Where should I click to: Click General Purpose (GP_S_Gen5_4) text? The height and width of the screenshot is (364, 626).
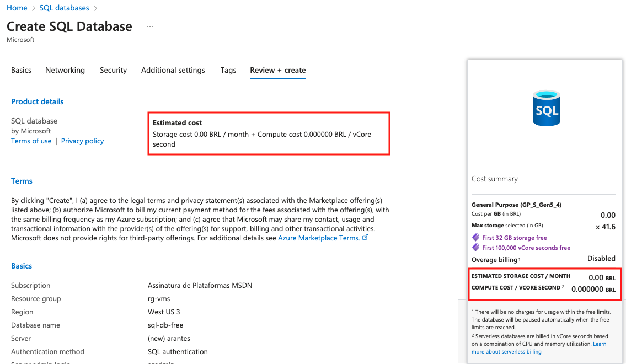point(517,205)
